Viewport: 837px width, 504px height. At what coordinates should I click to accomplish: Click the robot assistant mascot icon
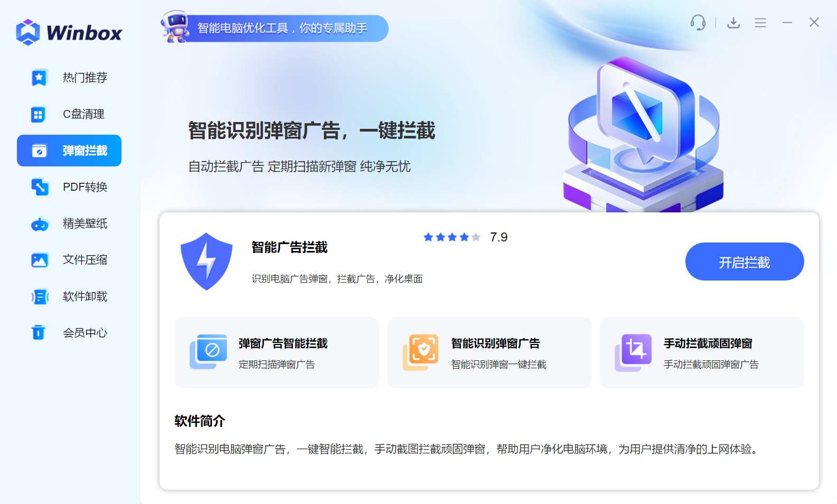(176, 27)
